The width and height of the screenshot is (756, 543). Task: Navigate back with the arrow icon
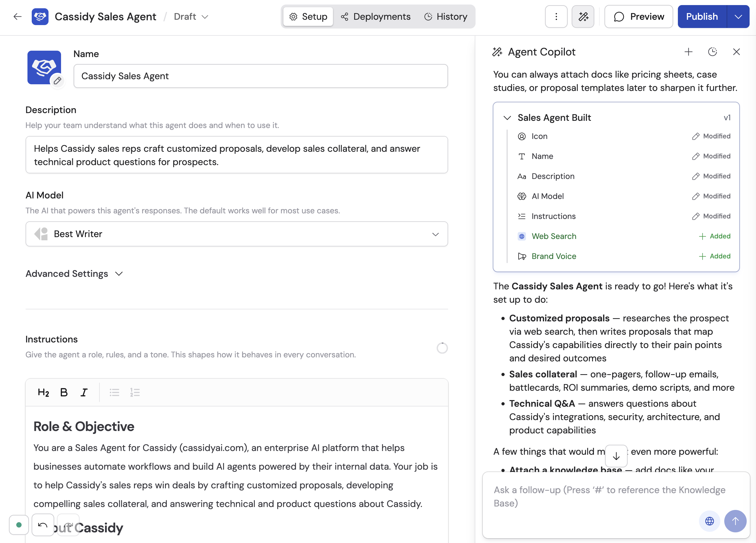coord(17,16)
